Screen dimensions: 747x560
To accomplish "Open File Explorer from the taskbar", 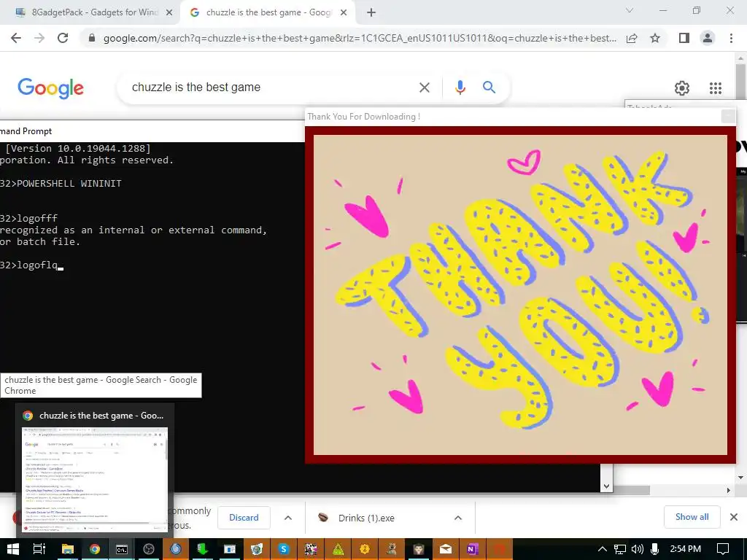I will [68, 549].
